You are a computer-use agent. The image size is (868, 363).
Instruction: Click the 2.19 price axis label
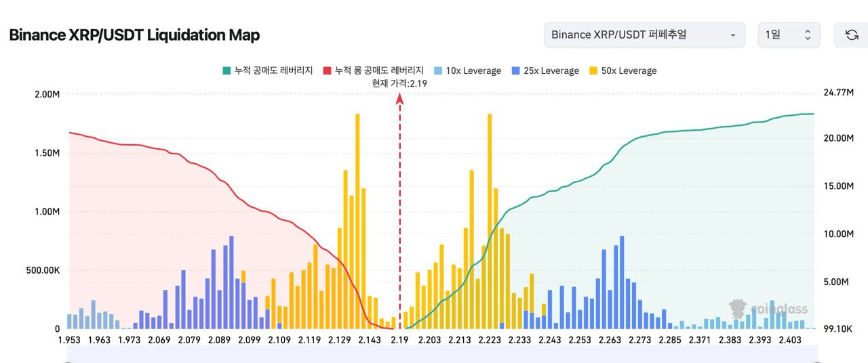(x=400, y=340)
